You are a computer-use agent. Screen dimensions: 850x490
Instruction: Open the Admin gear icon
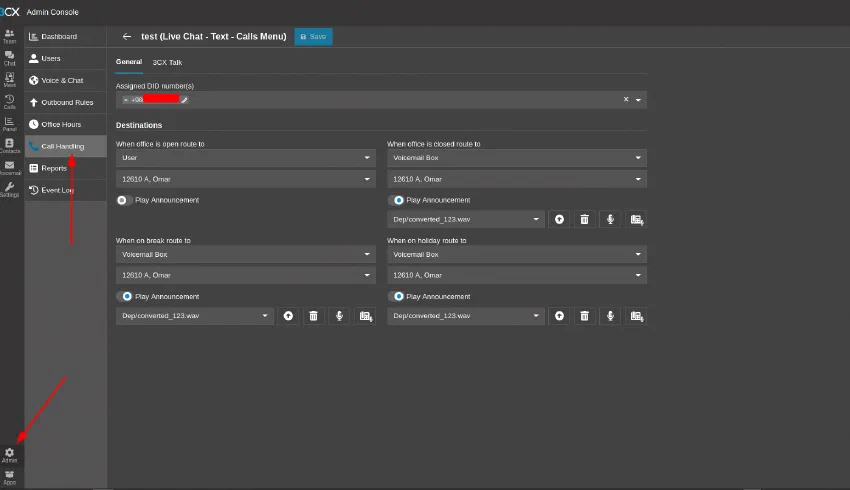coord(9,455)
